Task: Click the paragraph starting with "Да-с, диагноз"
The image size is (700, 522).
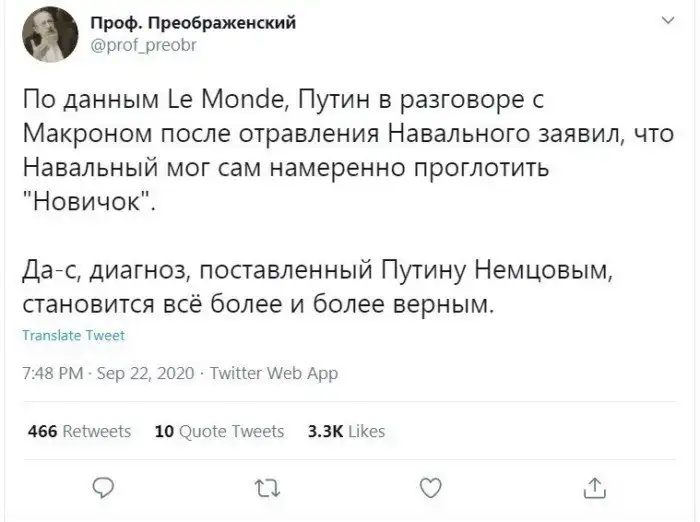Action: point(300,286)
